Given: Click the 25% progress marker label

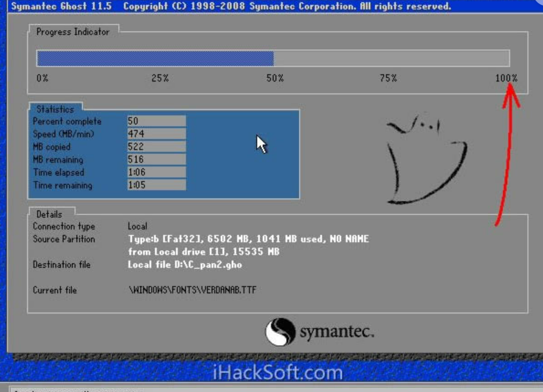Looking at the screenshot, I should pos(160,79).
